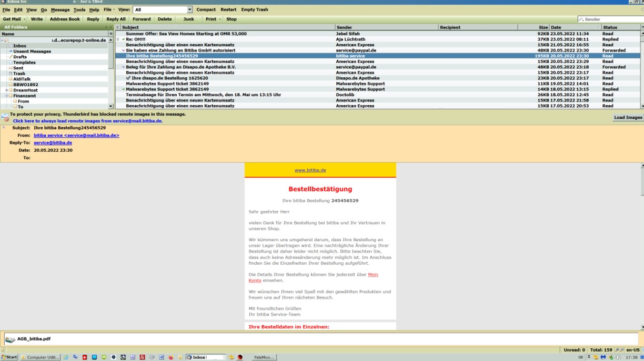Collapse the Finanzamt folder
This screenshot has height=361, width=644.
(x=6, y=96)
